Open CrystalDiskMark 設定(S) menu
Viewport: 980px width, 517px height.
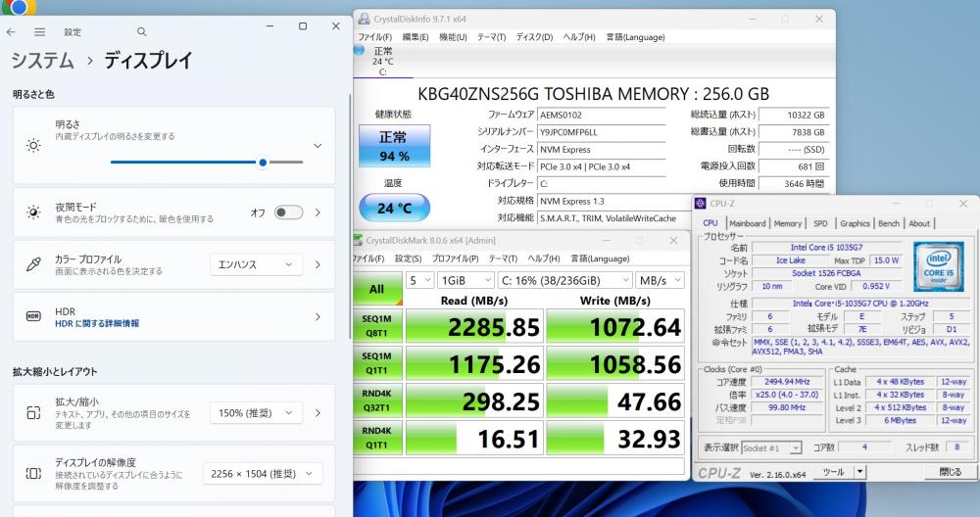click(x=408, y=258)
